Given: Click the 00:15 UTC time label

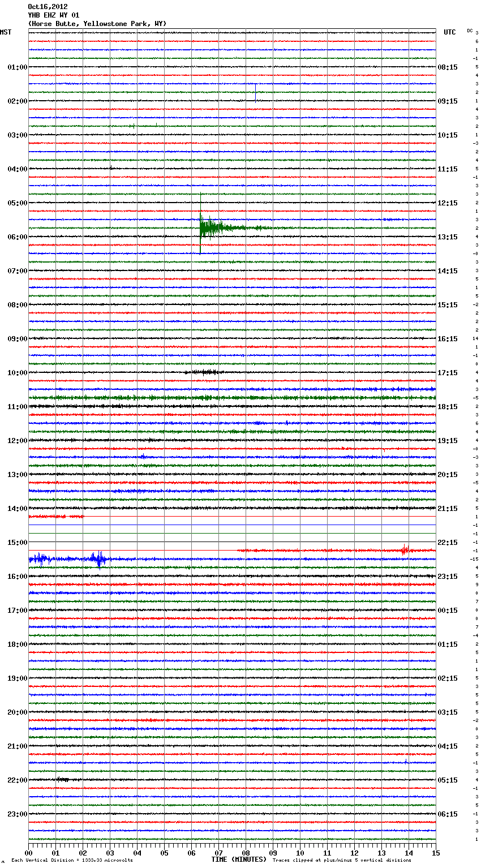Looking at the screenshot, I should [448, 611].
